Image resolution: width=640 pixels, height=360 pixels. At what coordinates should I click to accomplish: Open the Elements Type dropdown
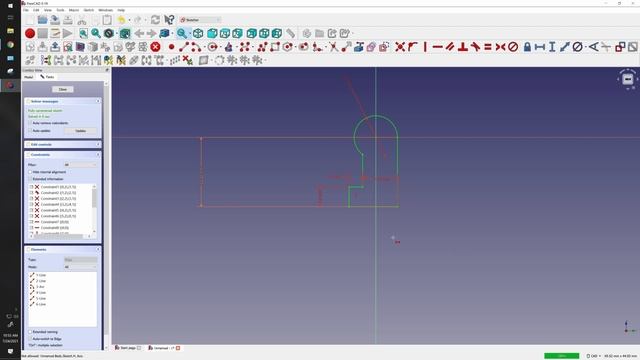(80, 260)
